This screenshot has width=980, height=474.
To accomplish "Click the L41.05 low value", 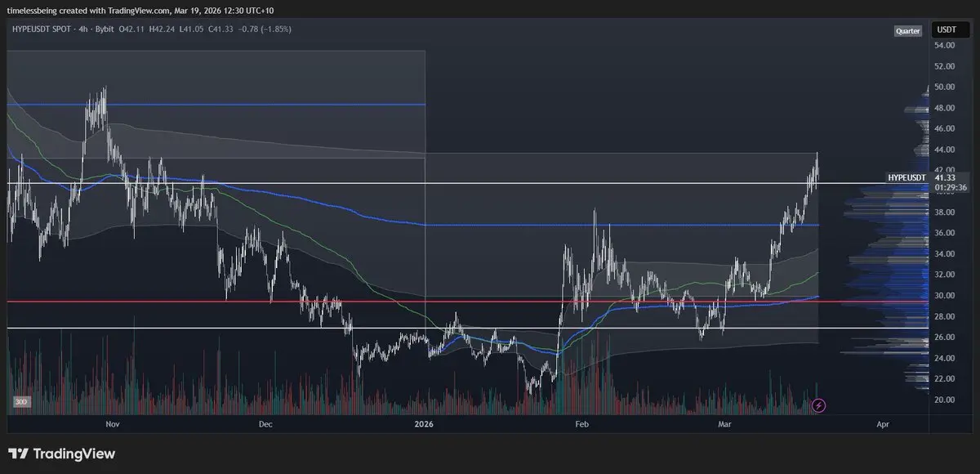I will pos(192,29).
